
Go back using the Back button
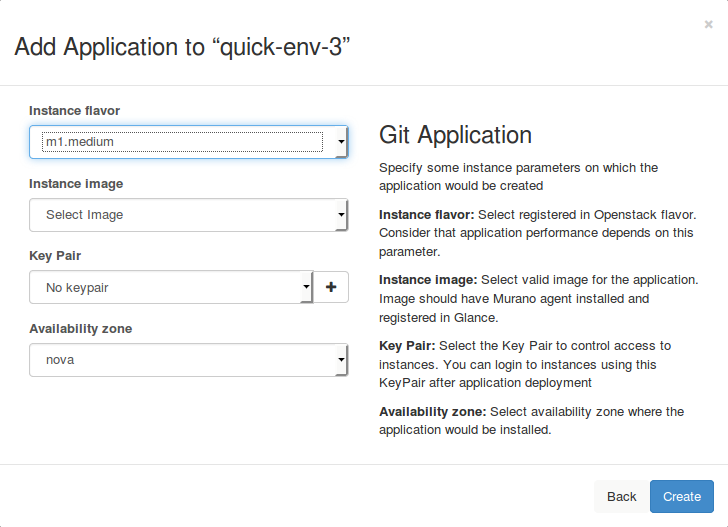[621, 496]
